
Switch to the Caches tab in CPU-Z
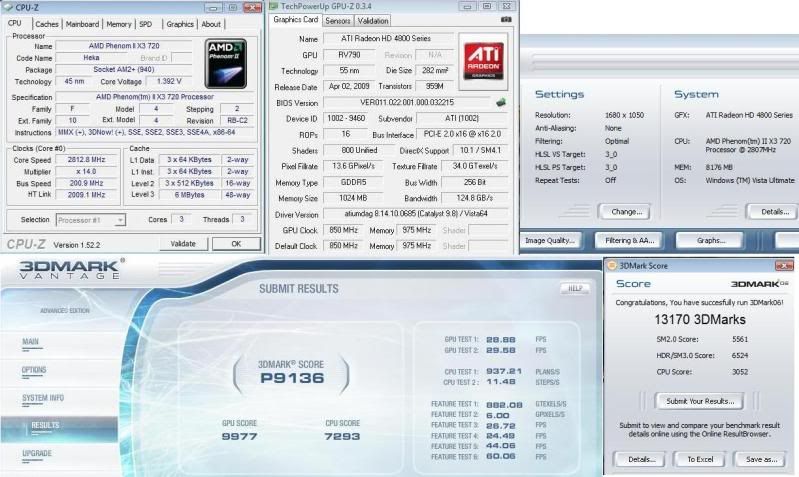click(x=48, y=24)
